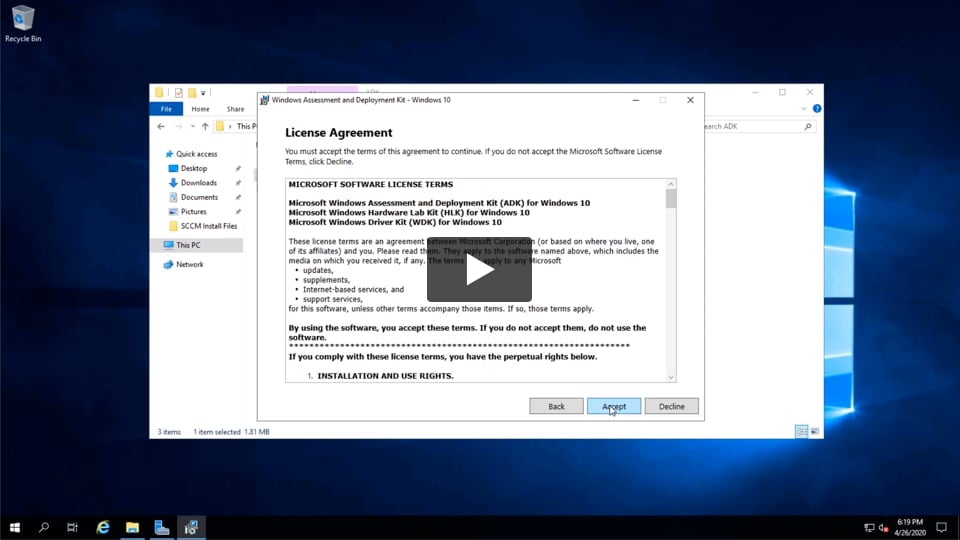The width and height of the screenshot is (960, 540).
Task: Expand the recent locations dropdown arrow
Action: click(x=193, y=127)
